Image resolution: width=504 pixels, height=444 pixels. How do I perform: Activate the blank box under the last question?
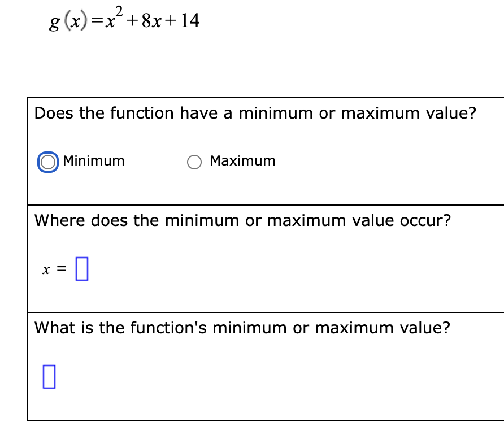tap(50, 377)
